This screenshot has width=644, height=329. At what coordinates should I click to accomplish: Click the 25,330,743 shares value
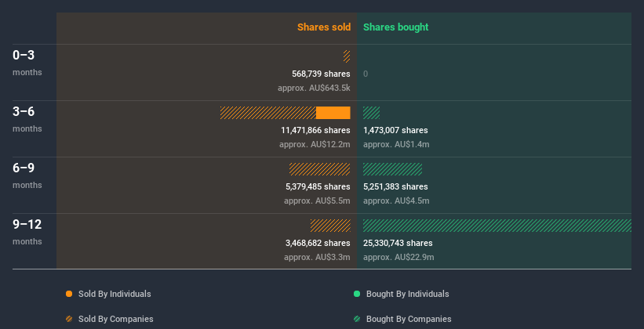(x=398, y=244)
